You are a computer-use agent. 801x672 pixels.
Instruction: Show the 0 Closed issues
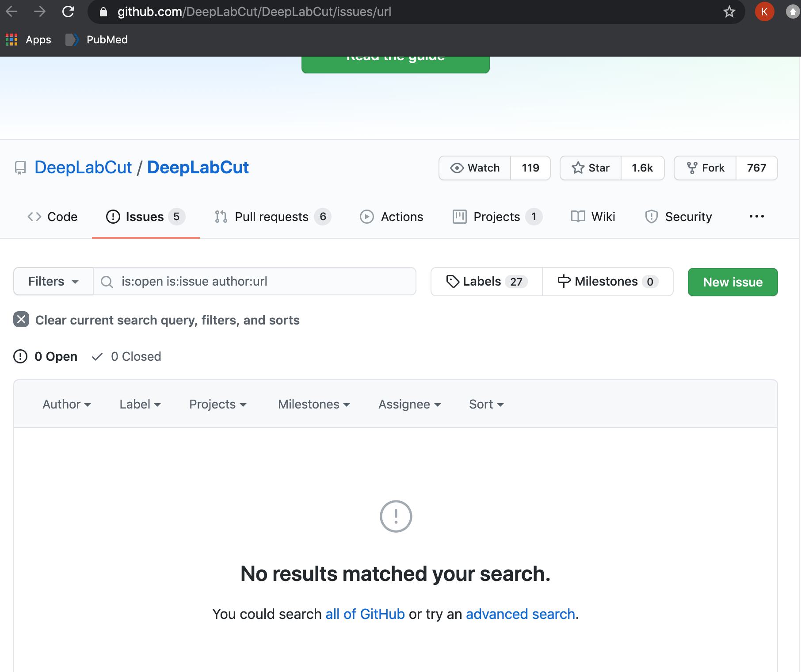[x=126, y=356]
